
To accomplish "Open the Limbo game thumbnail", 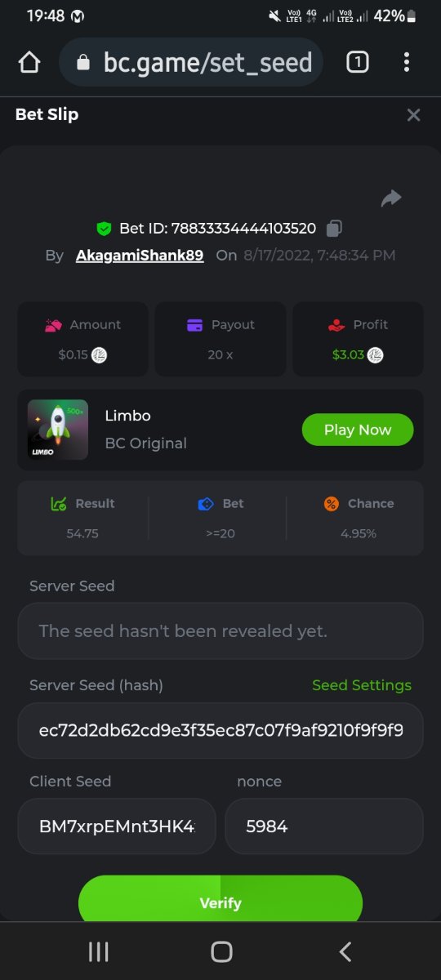I will pyautogui.click(x=58, y=430).
